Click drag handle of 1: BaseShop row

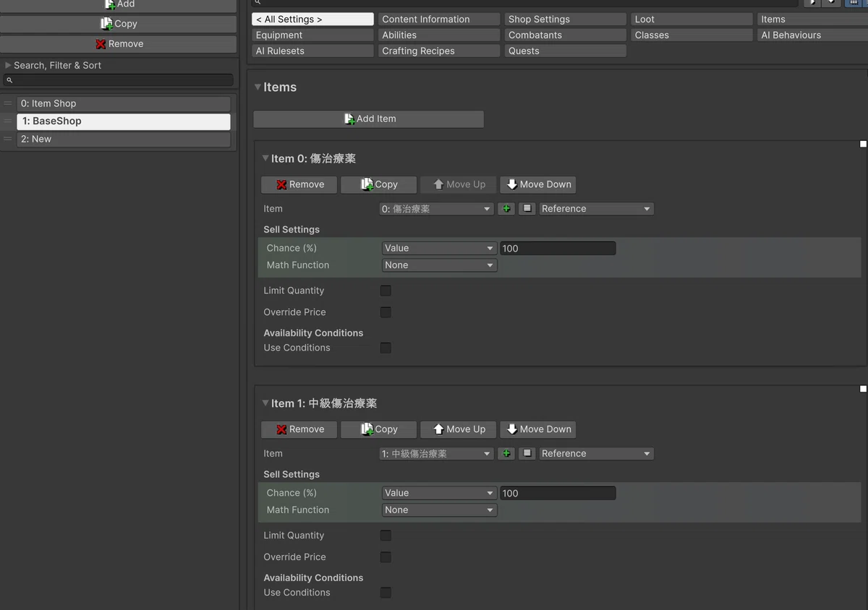coord(8,121)
